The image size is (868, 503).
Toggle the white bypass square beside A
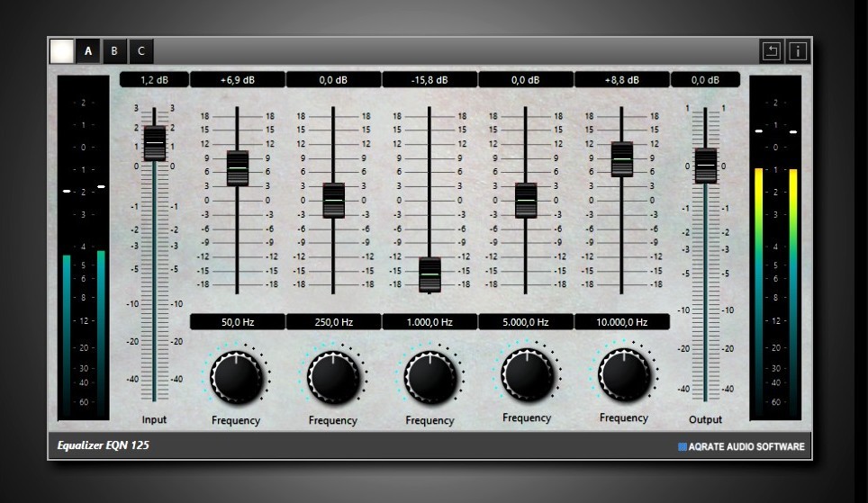[62, 50]
